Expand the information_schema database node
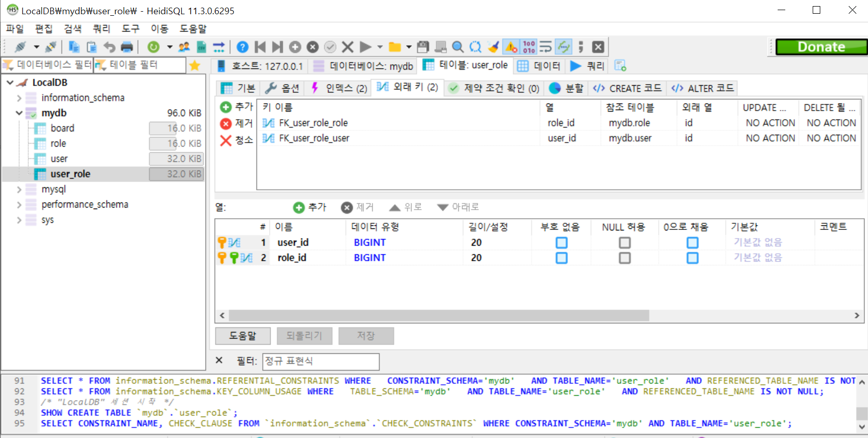Image resolution: width=868 pixels, height=438 pixels. click(x=19, y=98)
